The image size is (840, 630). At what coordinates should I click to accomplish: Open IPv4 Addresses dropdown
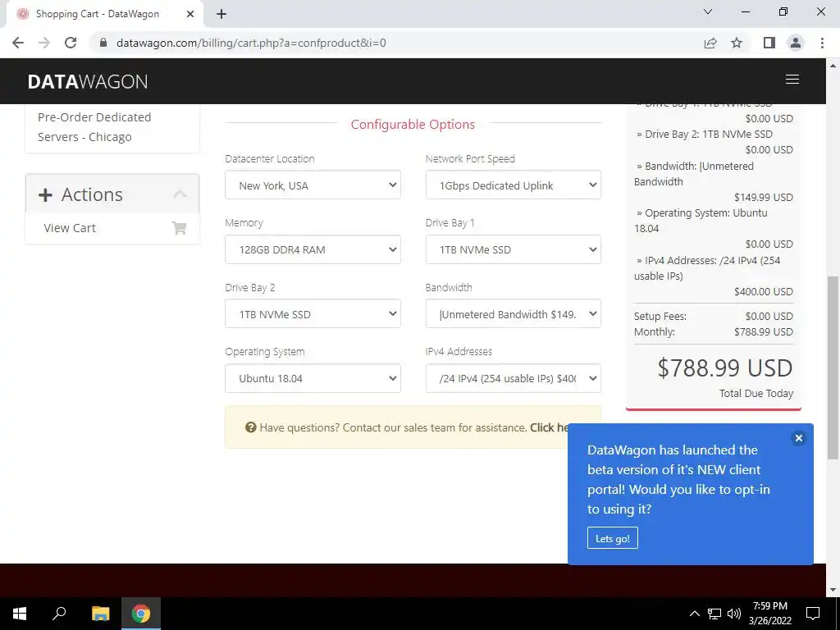514,378
